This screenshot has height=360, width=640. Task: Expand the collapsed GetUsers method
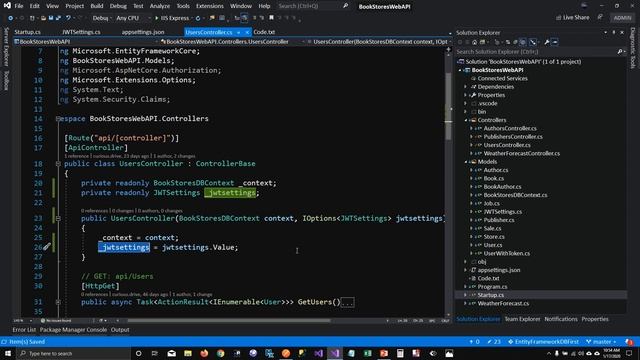pyautogui.click(x=58, y=302)
